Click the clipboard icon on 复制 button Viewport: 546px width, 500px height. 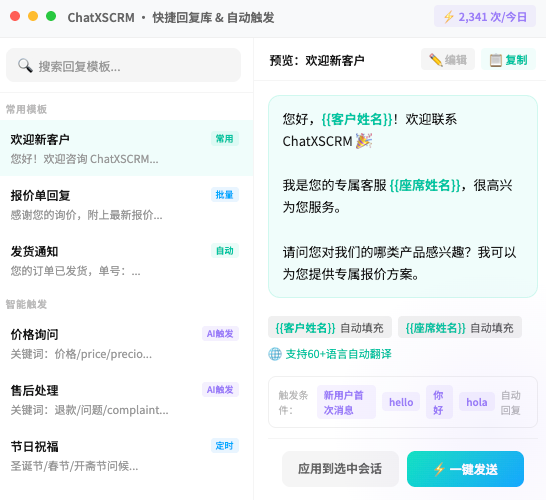pos(496,60)
